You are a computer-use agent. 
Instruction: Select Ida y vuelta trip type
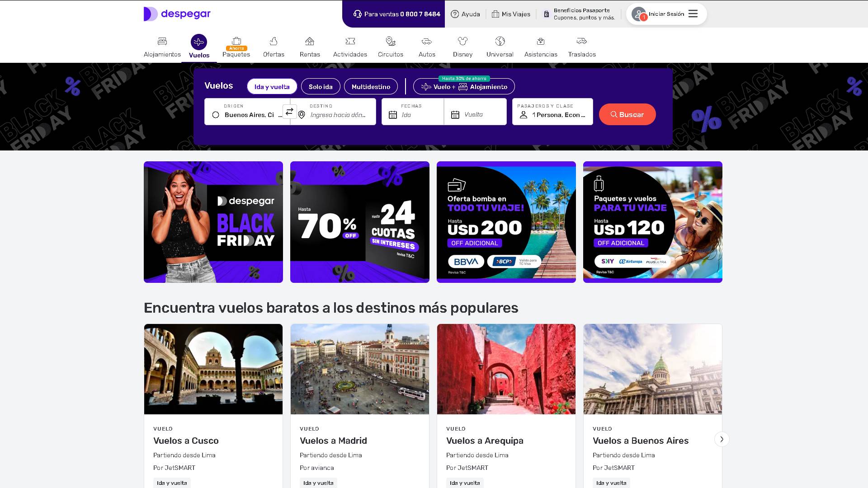tap(272, 87)
